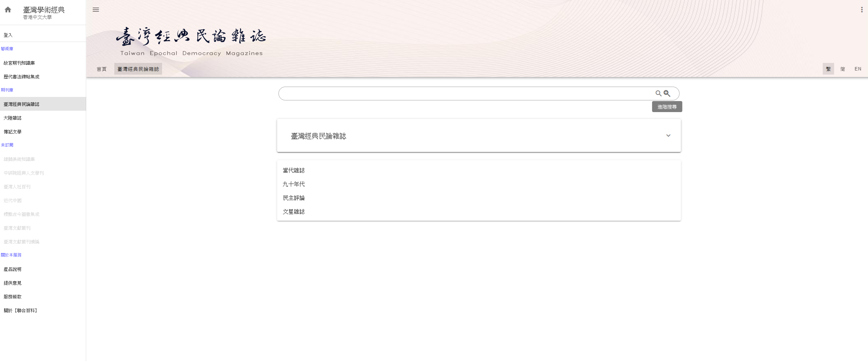Click 香港中文大學 subtitle text
The image size is (868, 361).
37,17
